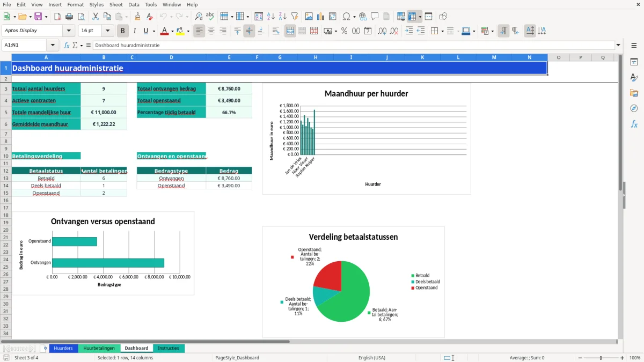
Task: Click the Cut scissors icon
Action: [96, 17]
